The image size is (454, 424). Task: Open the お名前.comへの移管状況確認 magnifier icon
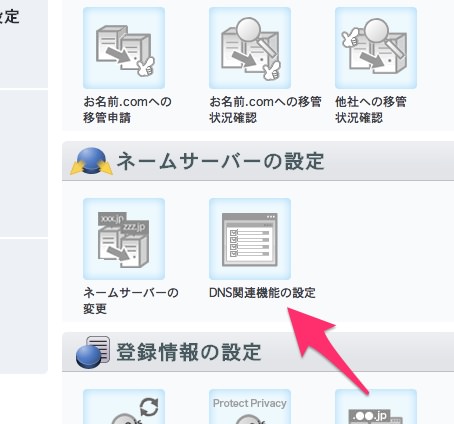pyautogui.click(x=250, y=48)
